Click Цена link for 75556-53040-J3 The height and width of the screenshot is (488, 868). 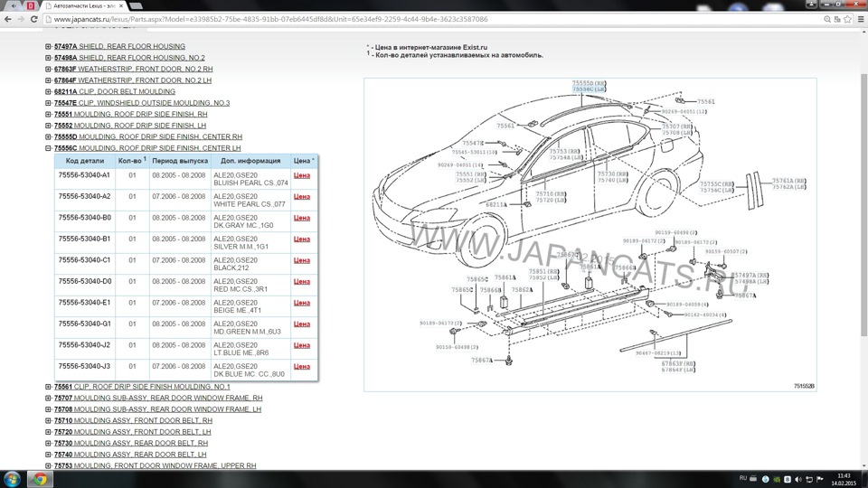302,366
